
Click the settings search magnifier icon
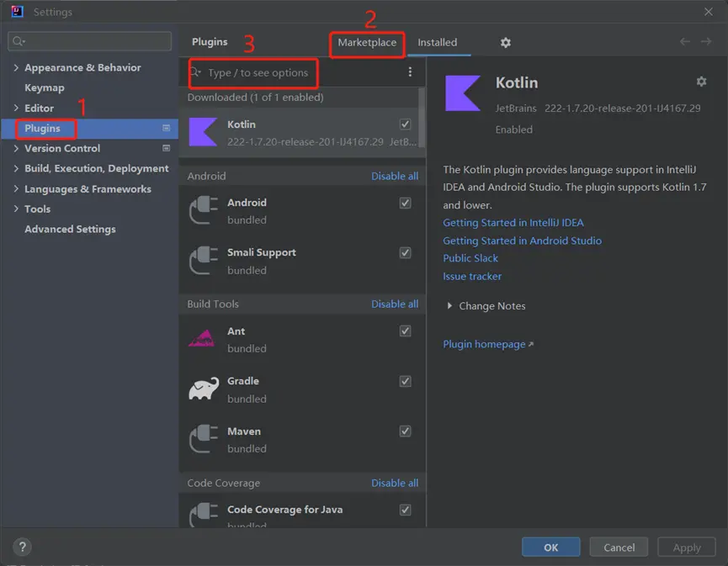point(19,41)
